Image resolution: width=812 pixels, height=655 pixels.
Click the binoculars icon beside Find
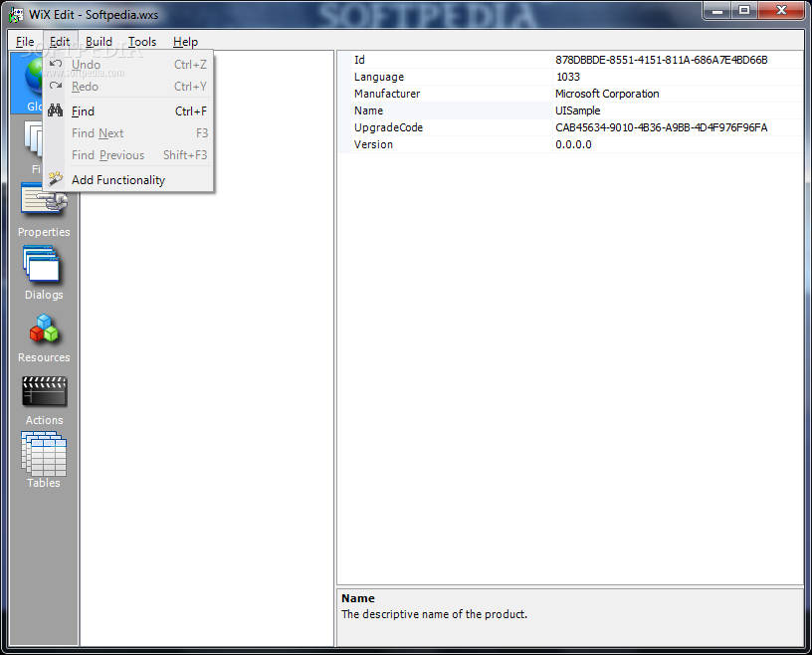click(x=56, y=110)
